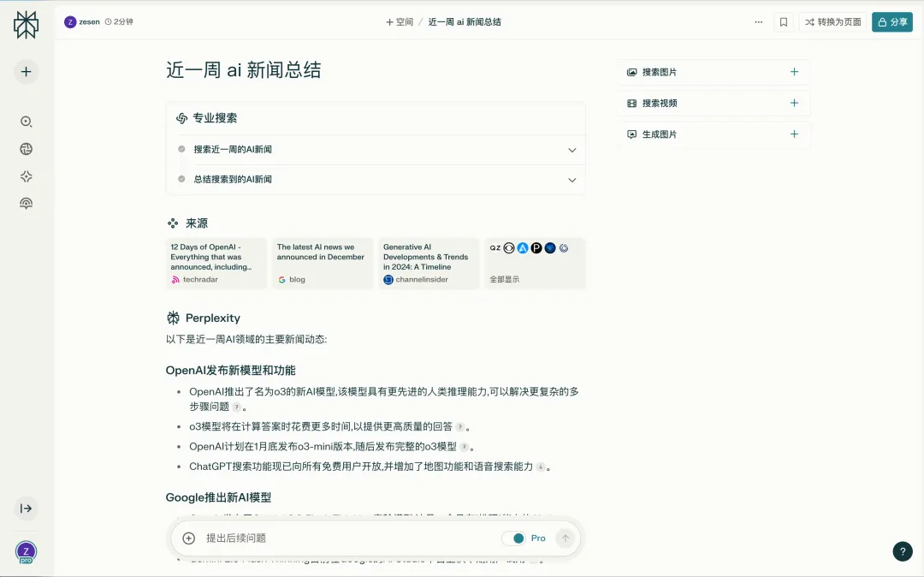Open the citation badge after 更高质量的回答
Screen dimensions: 924x577
tap(460, 427)
